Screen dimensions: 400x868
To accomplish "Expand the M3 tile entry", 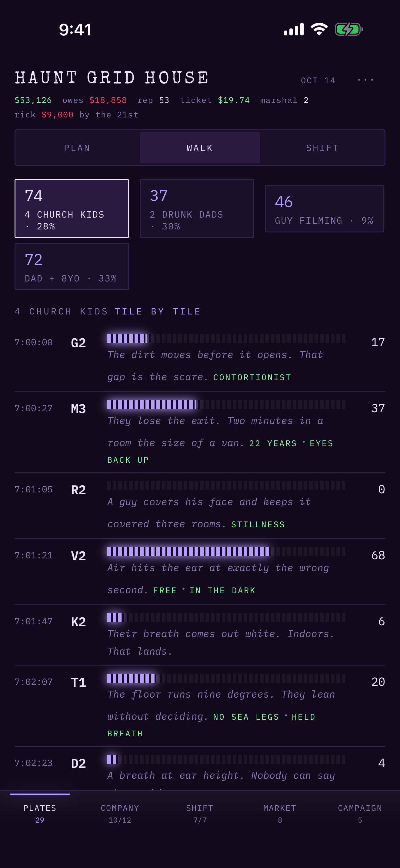I will 200,432.
